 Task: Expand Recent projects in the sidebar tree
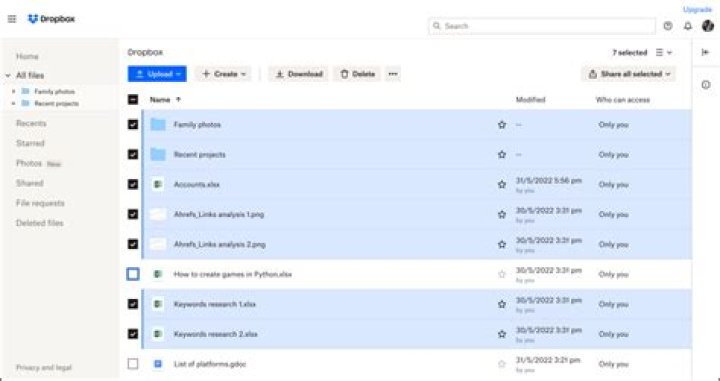pyautogui.click(x=13, y=104)
